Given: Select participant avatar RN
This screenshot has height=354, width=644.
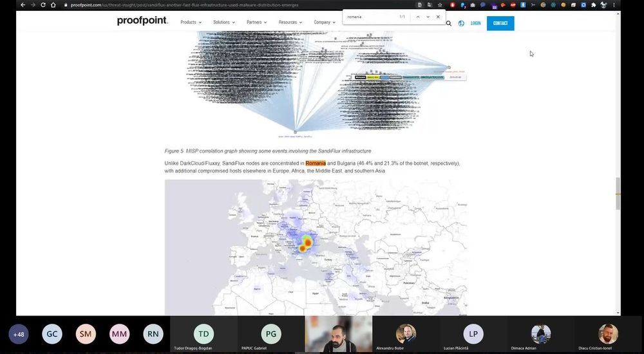Looking at the screenshot, I should tap(153, 334).
